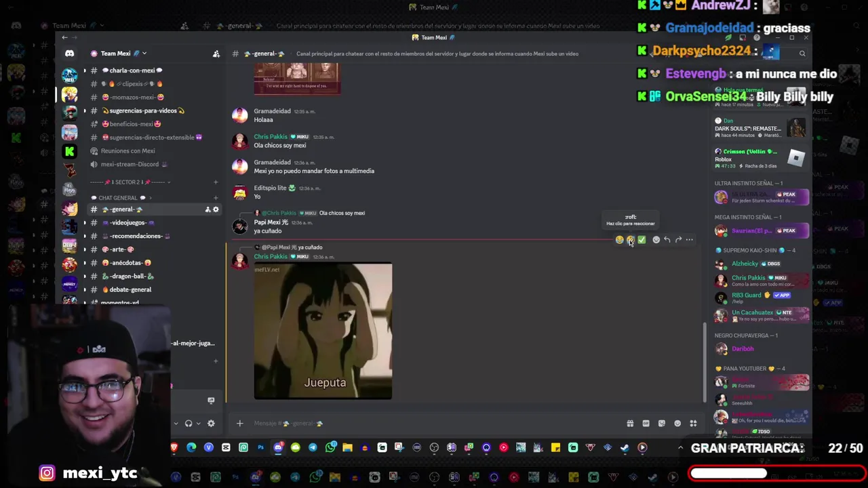Expand the charla-con-mexi channel threads
This screenshot has height=488, width=868.
[x=85, y=70]
